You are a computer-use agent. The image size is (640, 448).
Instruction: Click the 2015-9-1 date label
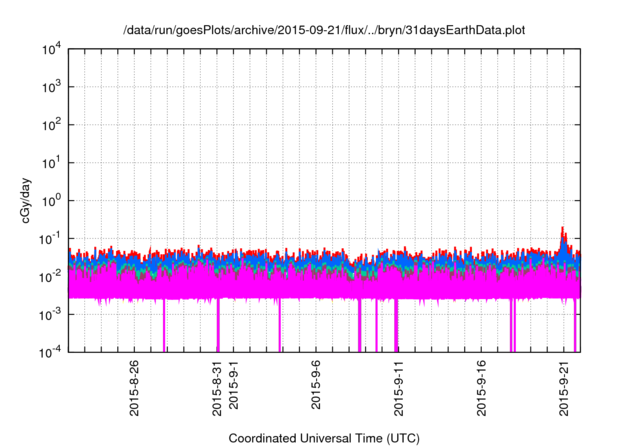pyautogui.click(x=233, y=385)
